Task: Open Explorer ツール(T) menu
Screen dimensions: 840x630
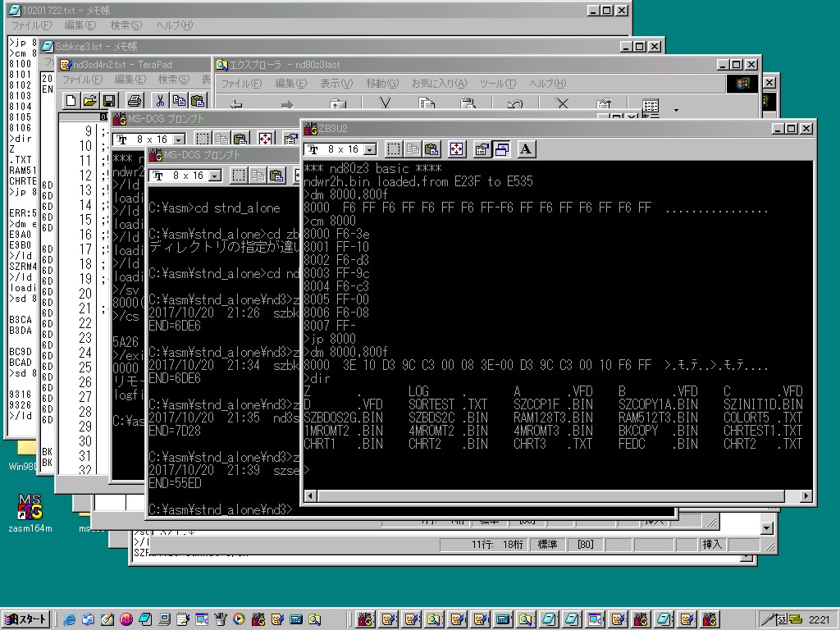Action: click(498, 84)
